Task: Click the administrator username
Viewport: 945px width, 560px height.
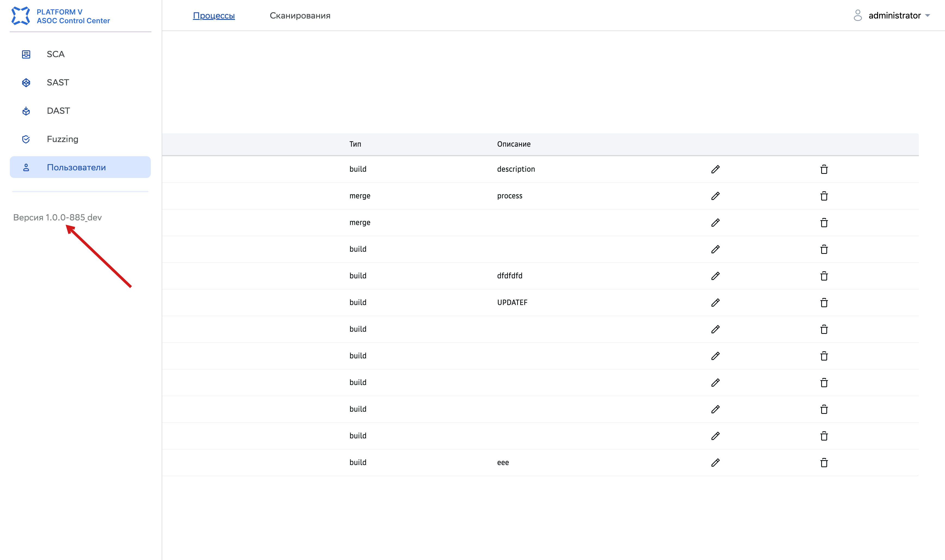Action: pyautogui.click(x=894, y=16)
